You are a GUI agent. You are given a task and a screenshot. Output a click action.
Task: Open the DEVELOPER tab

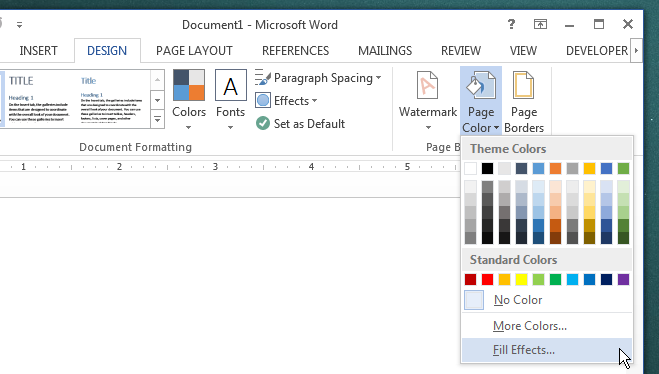point(597,50)
